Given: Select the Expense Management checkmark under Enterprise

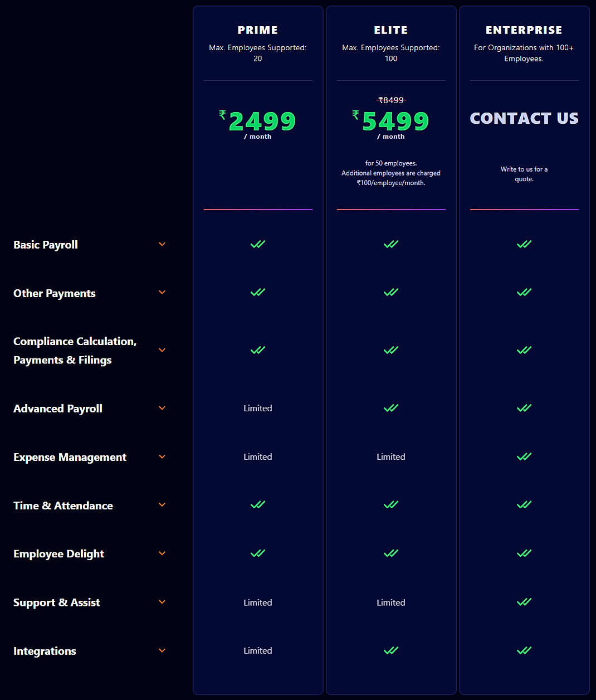Looking at the screenshot, I should coord(524,456).
